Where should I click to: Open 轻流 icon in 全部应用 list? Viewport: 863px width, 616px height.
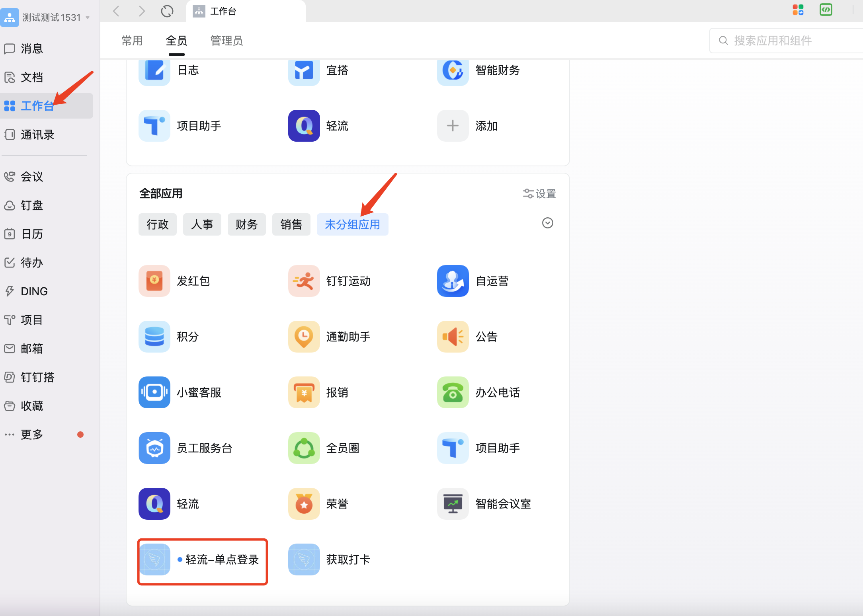(154, 504)
